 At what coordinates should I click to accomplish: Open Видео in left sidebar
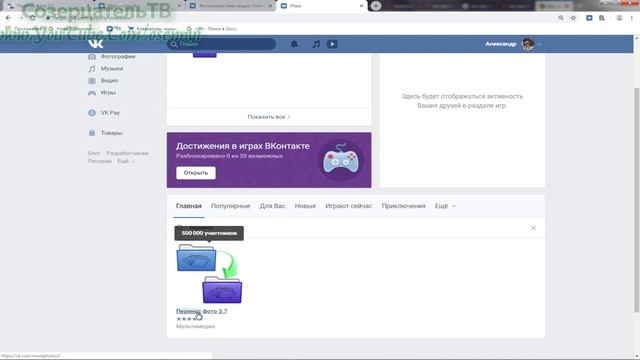(x=109, y=80)
